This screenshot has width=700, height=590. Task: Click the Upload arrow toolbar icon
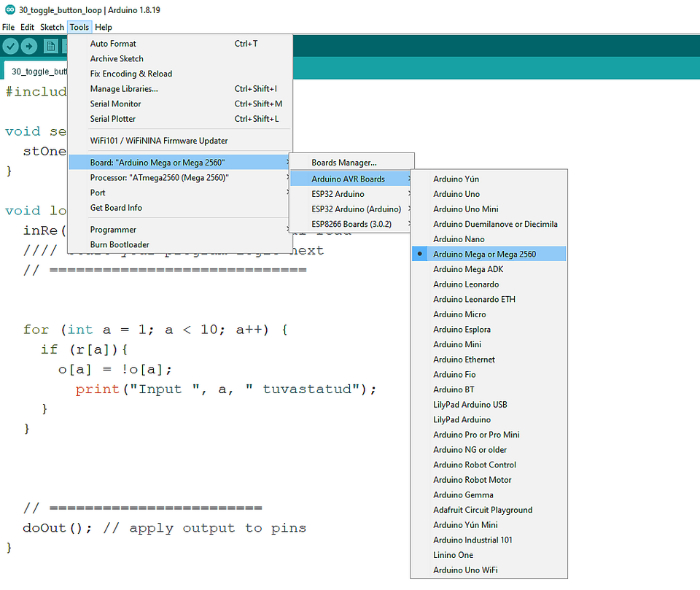(x=29, y=47)
